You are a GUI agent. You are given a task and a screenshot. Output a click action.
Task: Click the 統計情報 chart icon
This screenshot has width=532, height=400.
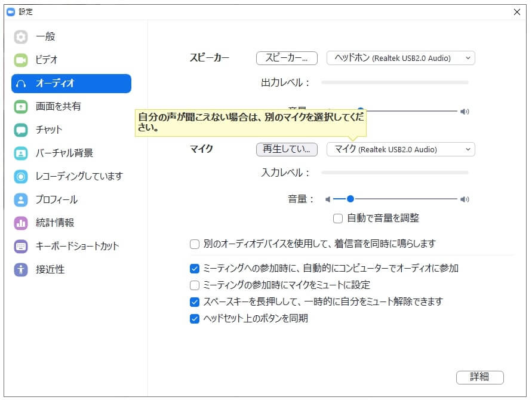pyautogui.click(x=21, y=223)
